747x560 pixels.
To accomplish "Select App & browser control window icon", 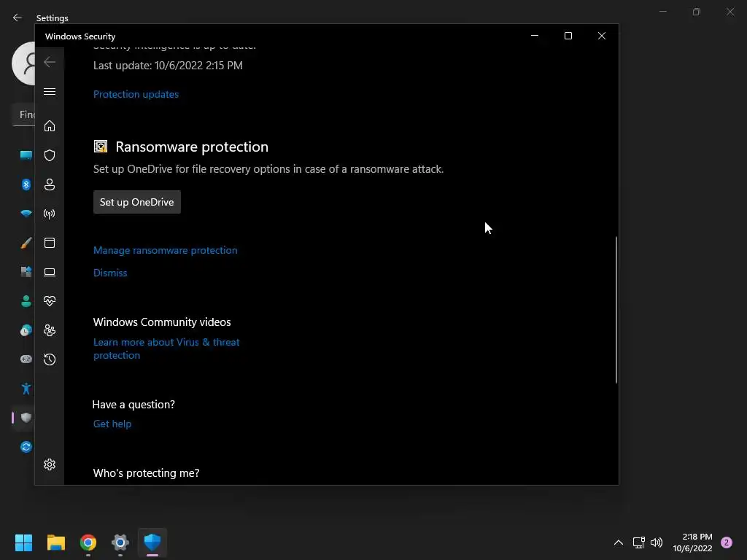I will point(50,243).
